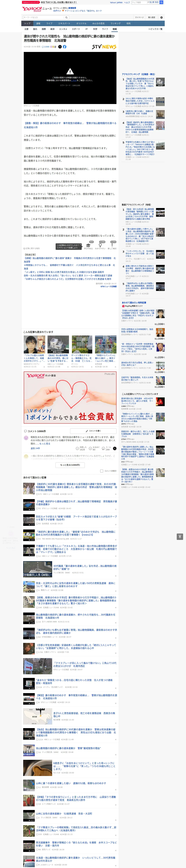Share the article on Facebook
Screen dimensions: 186x868
[64, 47]
